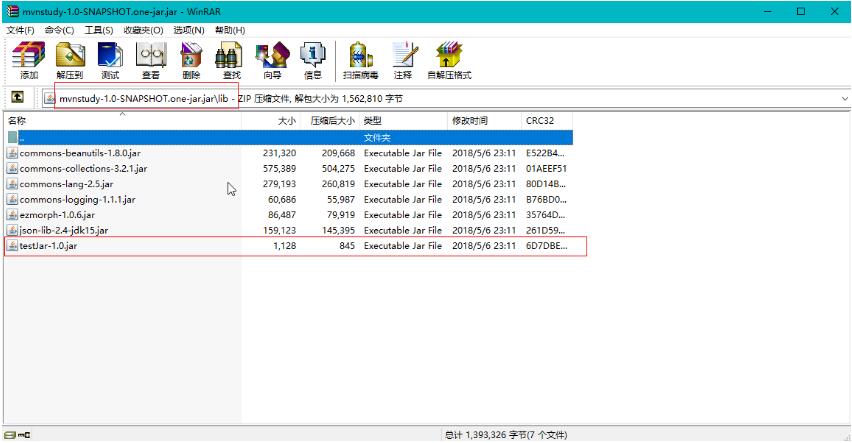Expand the address bar path dropdown
This screenshot has width=852, height=443.
click(844, 98)
